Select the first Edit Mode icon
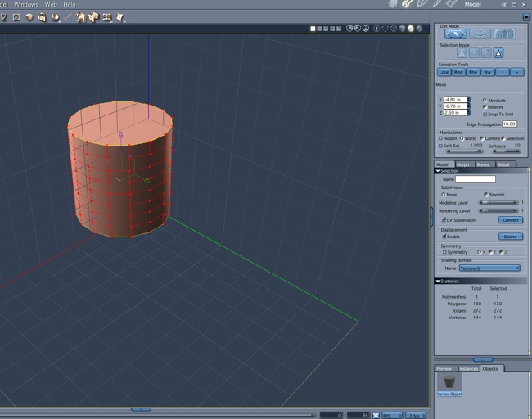 point(456,34)
